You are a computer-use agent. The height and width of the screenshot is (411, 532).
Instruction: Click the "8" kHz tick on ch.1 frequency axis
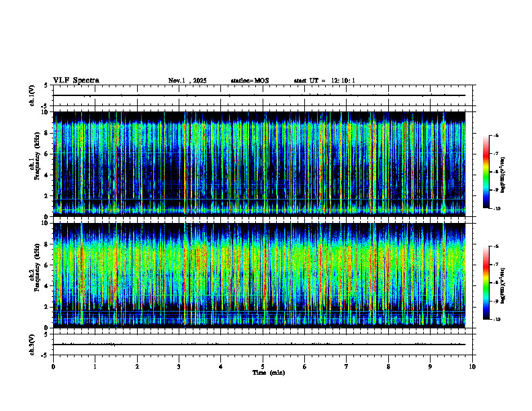point(47,133)
